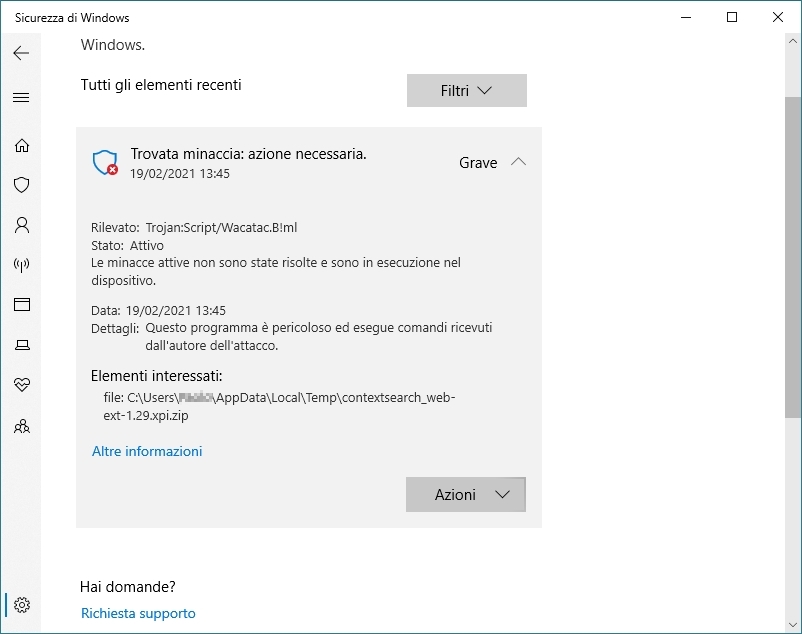
Task: Click the scrollbar down arrow
Action: [x=793, y=625]
